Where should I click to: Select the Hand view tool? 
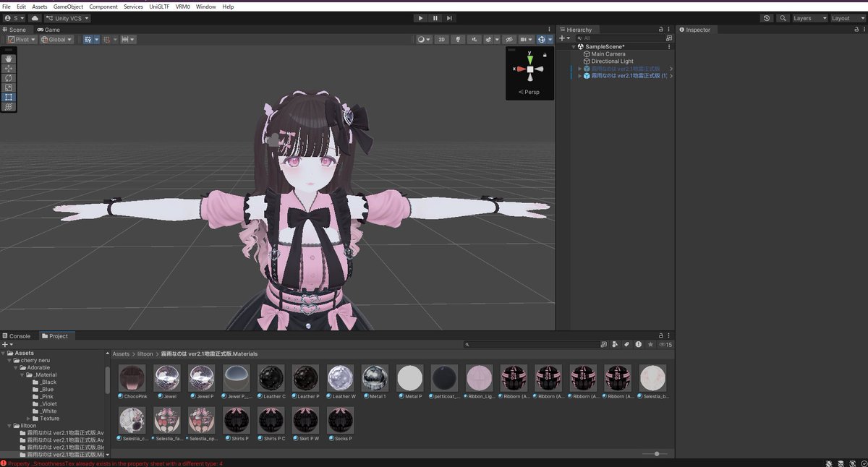click(x=9, y=59)
